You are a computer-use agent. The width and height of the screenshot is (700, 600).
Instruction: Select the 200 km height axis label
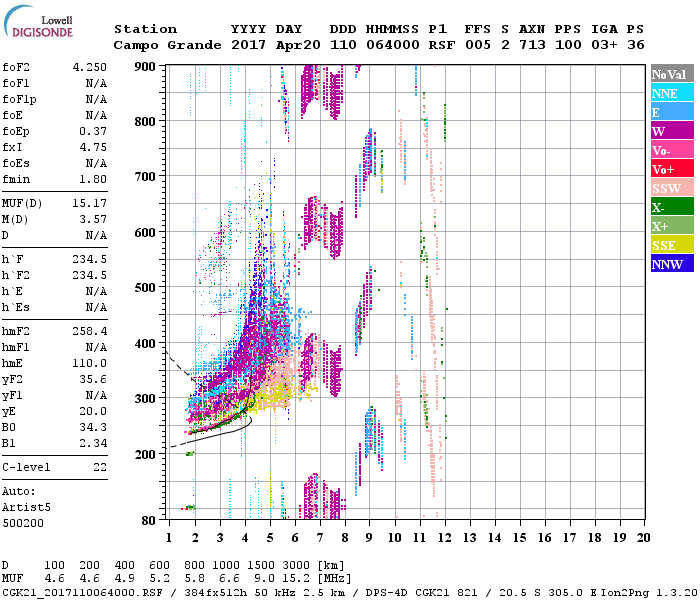145,454
